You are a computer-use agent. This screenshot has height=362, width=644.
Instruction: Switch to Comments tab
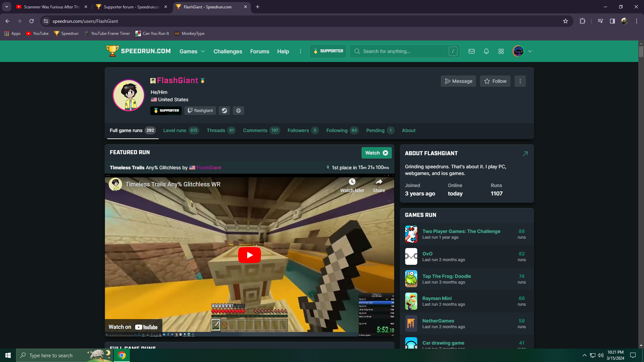point(262,130)
